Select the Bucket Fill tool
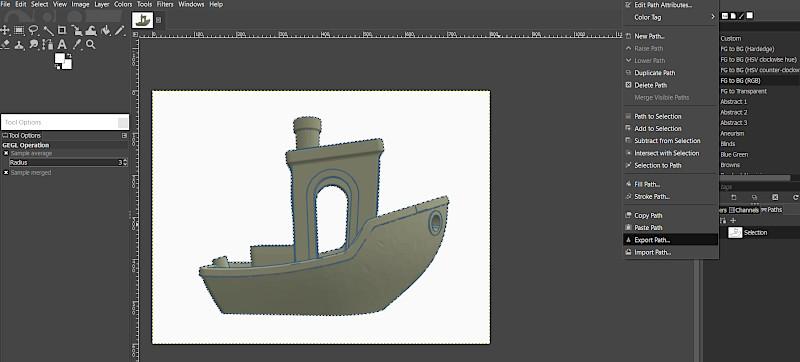The width and height of the screenshot is (800, 362). [x=106, y=31]
